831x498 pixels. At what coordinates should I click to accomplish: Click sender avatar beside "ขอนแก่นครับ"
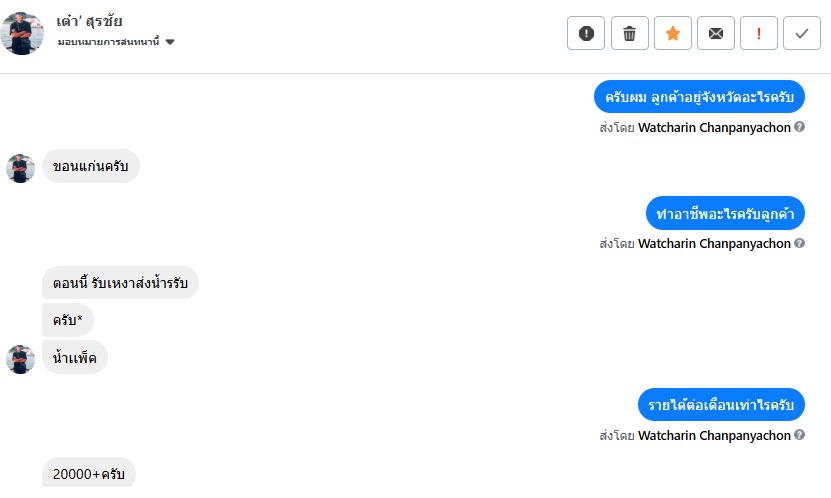pyautogui.click(x=21, y=168)
